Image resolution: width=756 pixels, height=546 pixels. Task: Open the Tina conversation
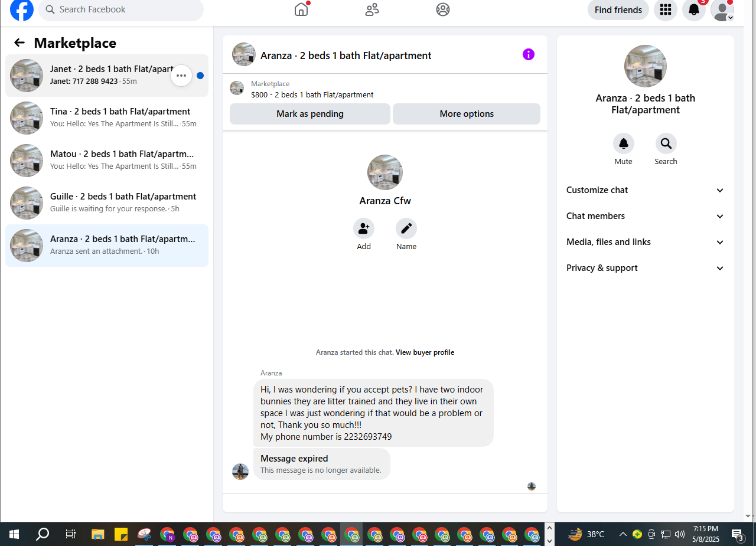[x=107, y=118]
